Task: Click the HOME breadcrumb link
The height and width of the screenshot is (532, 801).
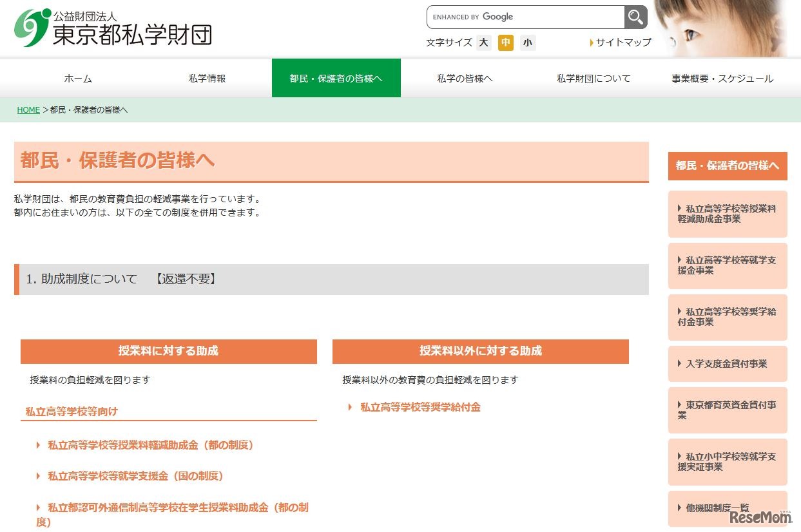Action: coord(28,109)
